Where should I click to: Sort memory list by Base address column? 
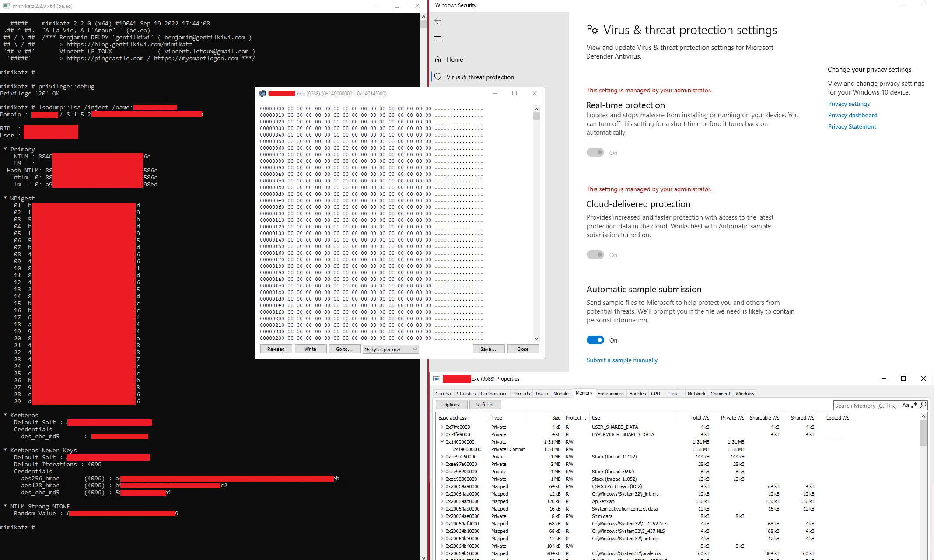pos(462,418)
